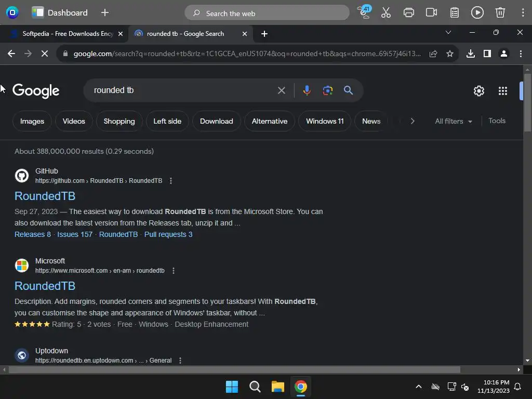Click the address bar URL
This screenshot has height=399, width=532.
247,54
